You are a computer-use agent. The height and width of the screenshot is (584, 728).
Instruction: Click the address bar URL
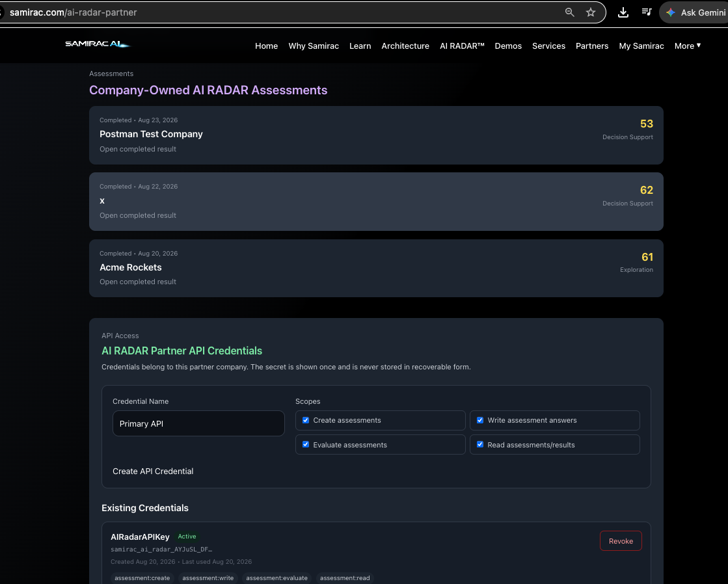(x=74, y=12)
